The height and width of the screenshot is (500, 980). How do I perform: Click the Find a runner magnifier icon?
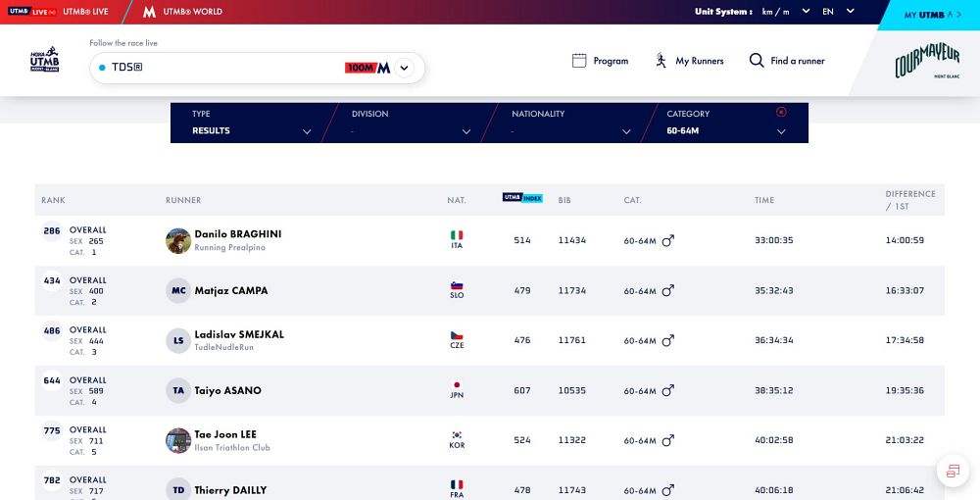point(756,61)
